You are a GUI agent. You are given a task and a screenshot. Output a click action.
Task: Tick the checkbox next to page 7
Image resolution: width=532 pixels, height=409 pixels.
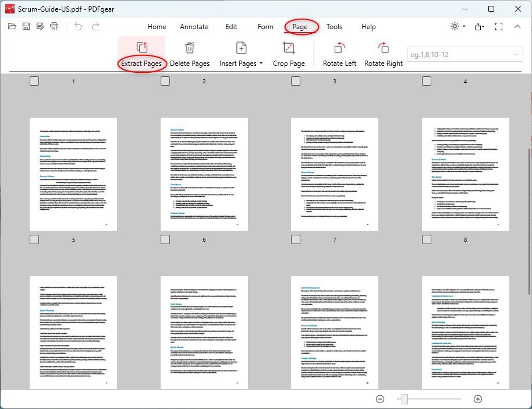pyautogui.click(x=295, y=239)
